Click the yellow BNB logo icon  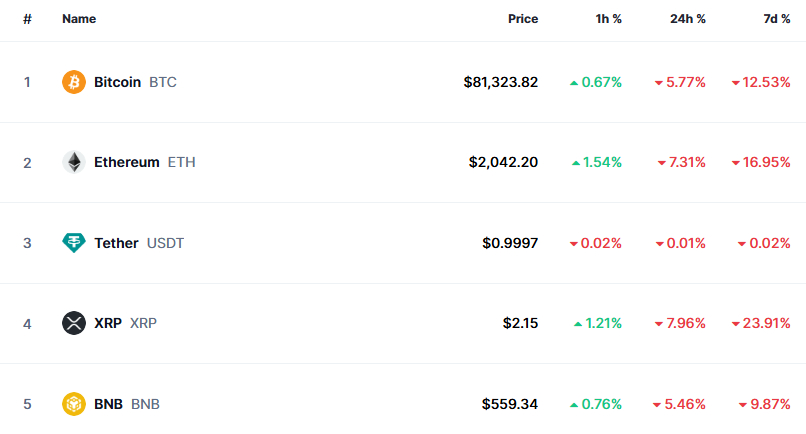[x=74, y=404]
